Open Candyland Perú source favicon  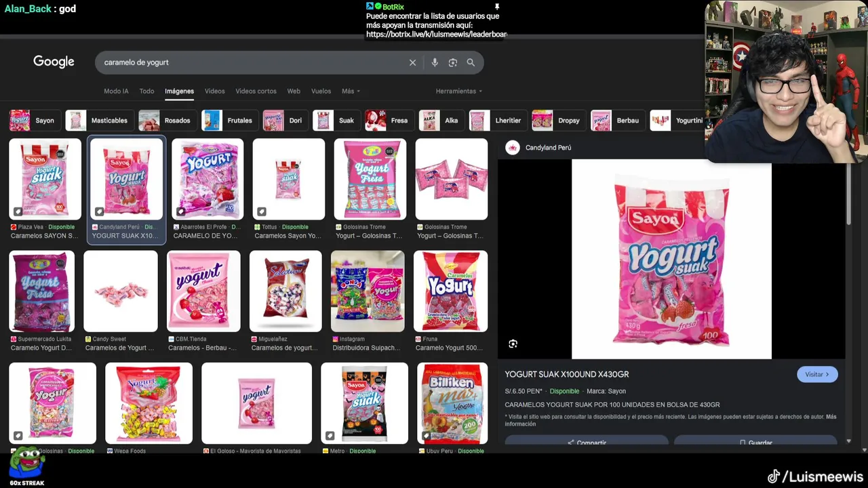513,147
